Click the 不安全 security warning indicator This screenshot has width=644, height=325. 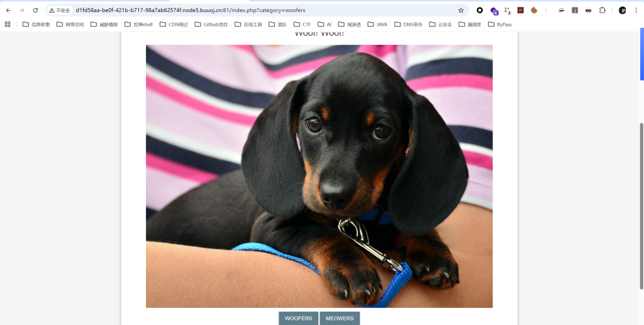60,10
